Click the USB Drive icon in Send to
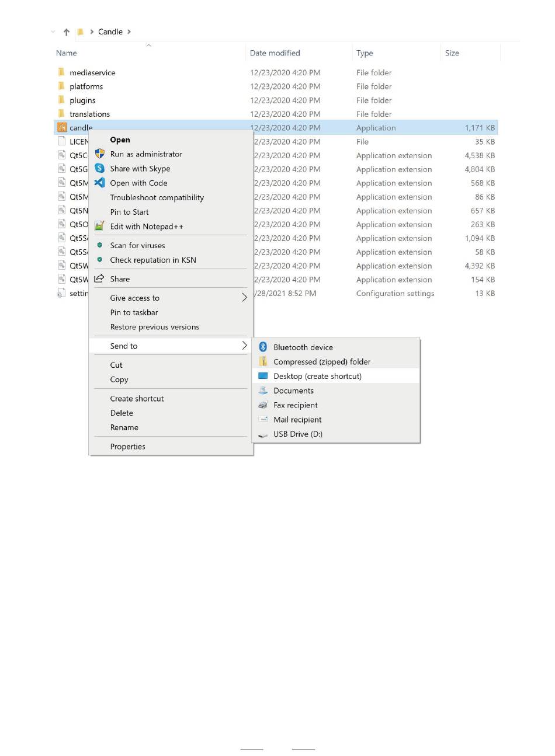 263,434
